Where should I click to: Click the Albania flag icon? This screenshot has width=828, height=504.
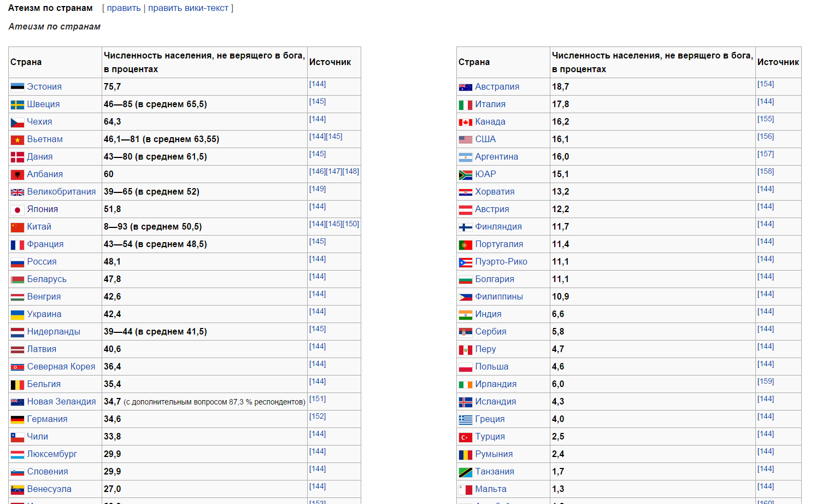coord(17,174)
